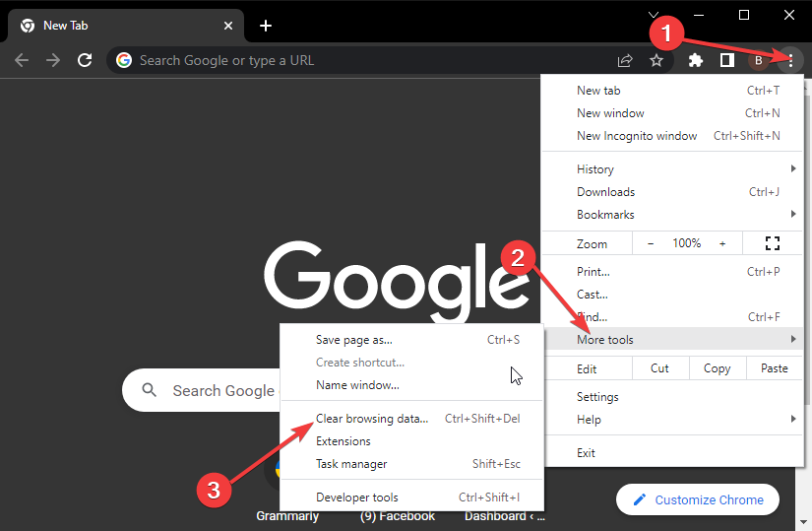Viewport: 812px width, 531px height.
Task: Open the Grammarly shortcut
Action: (x=287, y=516)
